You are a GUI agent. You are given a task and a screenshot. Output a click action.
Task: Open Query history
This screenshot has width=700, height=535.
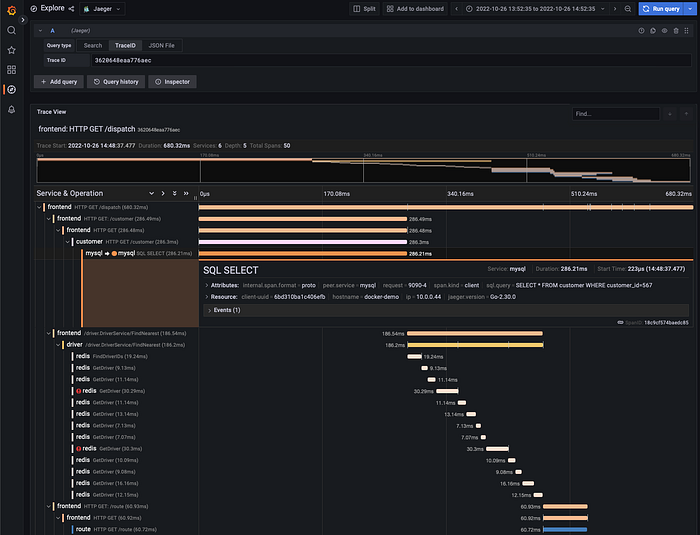point(116,82)
